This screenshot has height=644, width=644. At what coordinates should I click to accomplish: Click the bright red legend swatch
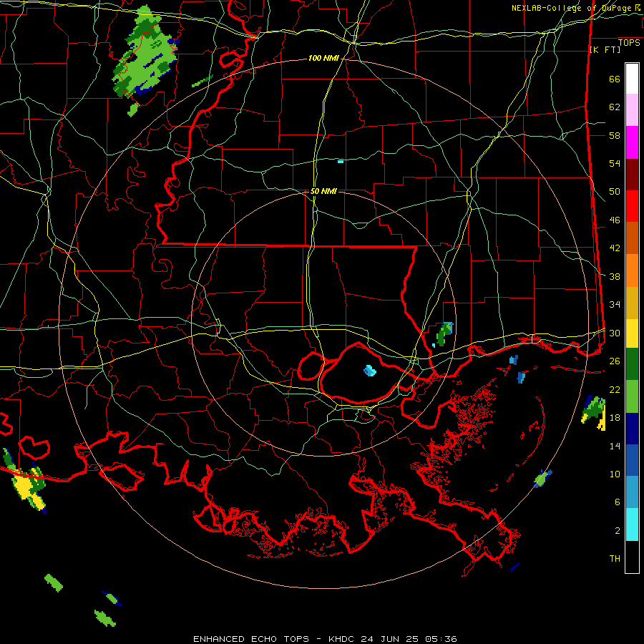(632, 206)
